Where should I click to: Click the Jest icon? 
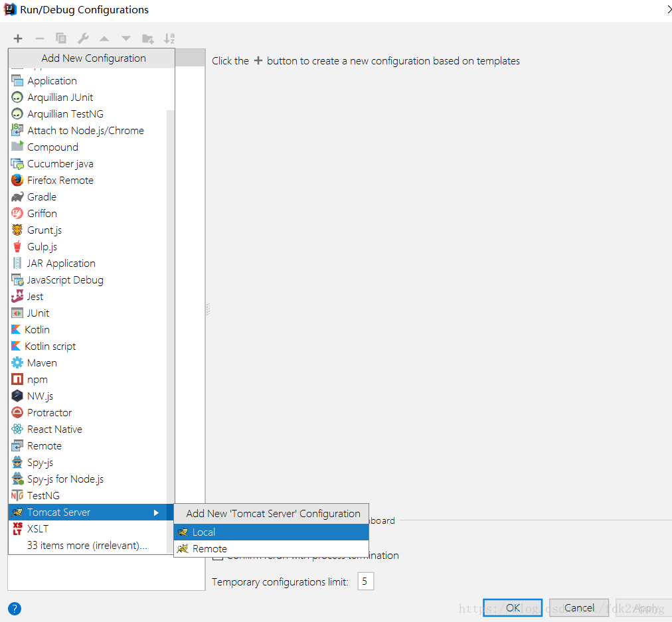pos(17,297)
